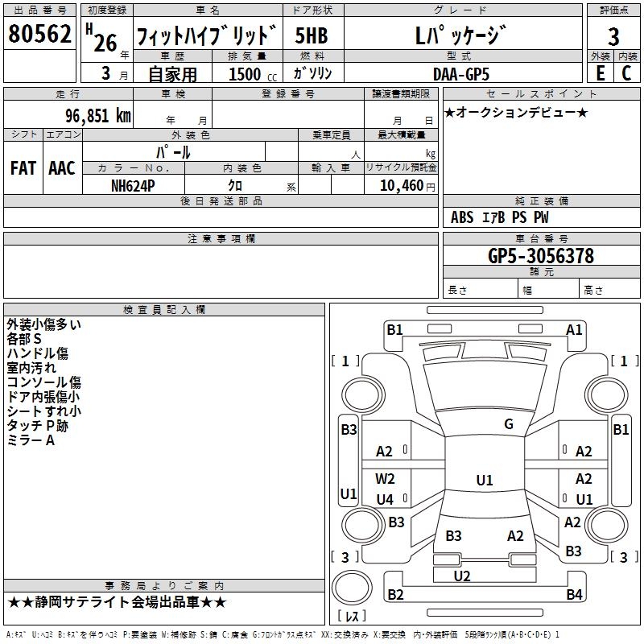Click the air conditioner code AAC
Image resolution: width=644 pixels, height=644 pixels.
pyautogui.click(x=62, y=168)
